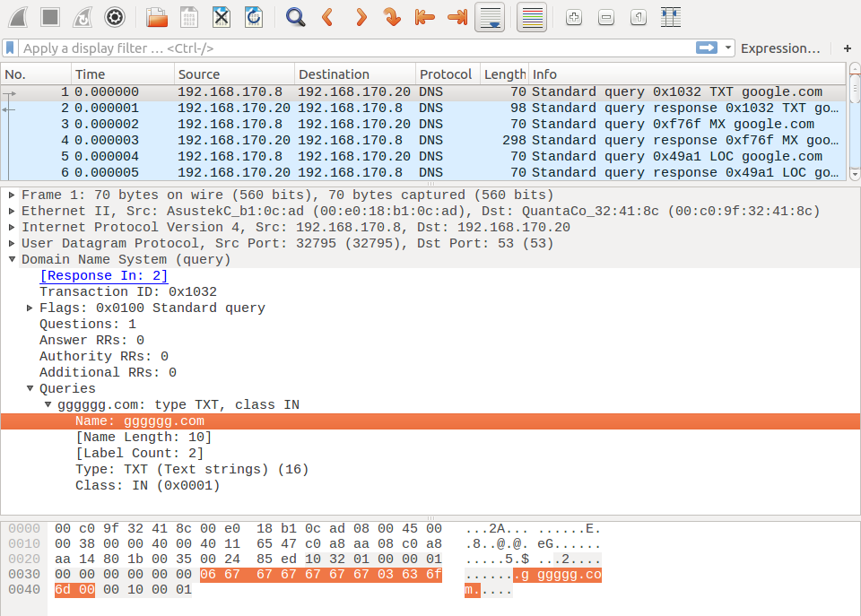
Task: Toggle packet colorization rules
Action: [x=532, y=16]
